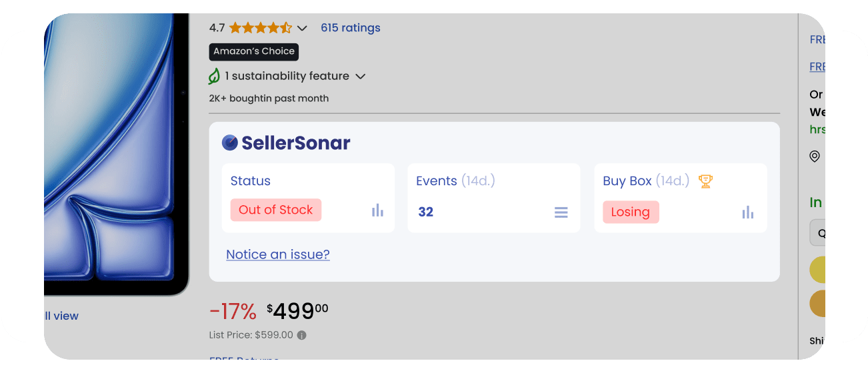Expand the star rating chevron
868x373 pixels.
pyautogui.click(x=302, y=28)
